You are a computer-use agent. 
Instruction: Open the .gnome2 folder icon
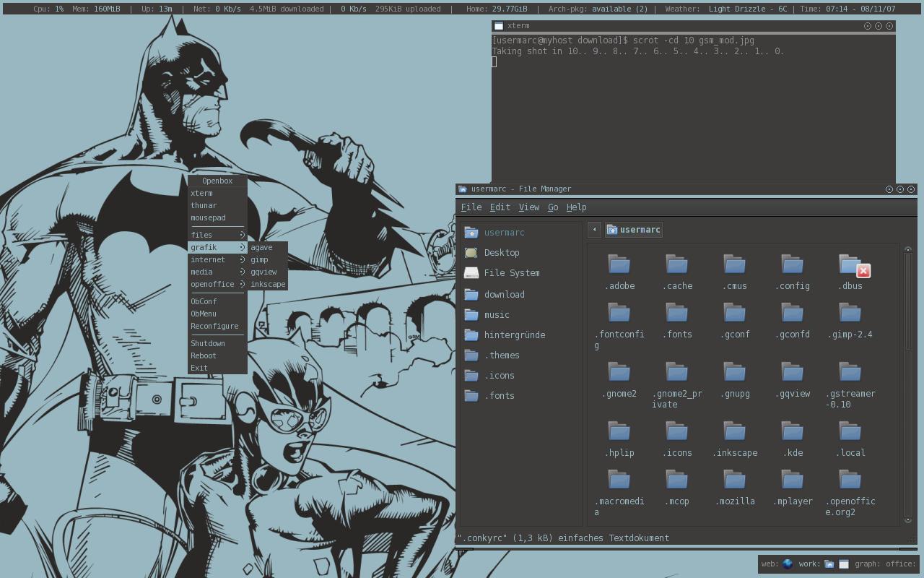[619, 372]
